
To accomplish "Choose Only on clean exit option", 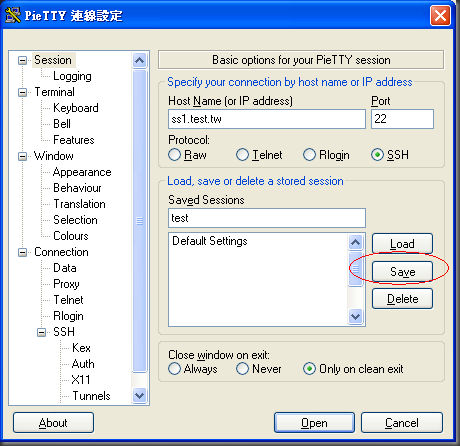I will point(309,369).
